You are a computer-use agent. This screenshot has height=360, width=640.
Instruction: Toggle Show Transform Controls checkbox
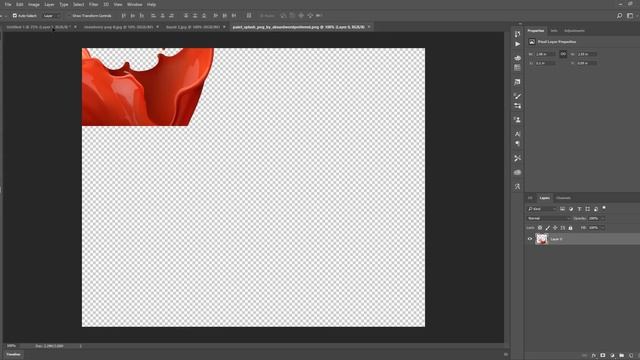tap(69, 16)
